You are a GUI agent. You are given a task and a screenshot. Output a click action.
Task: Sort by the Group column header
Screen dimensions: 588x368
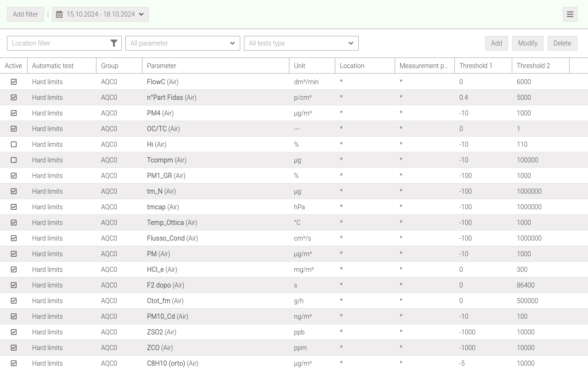tap(119, 66)
